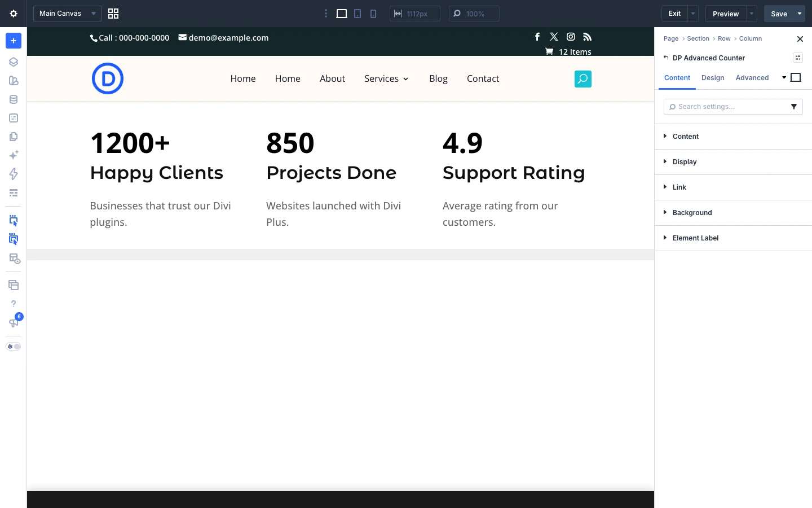
Task: Toggle the light/dark theme switch in sidebar
Action: 14,347
